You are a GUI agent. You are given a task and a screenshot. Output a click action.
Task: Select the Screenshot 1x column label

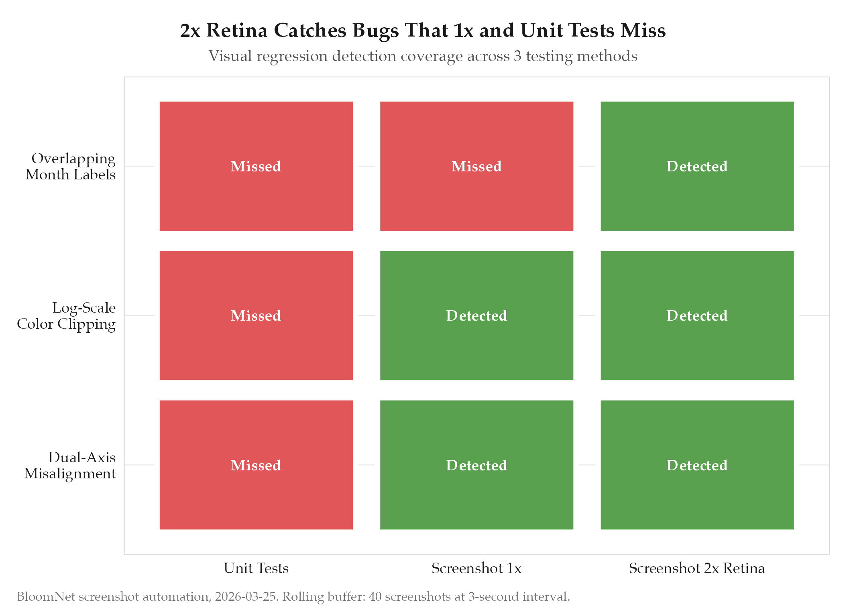pos(476,568)
